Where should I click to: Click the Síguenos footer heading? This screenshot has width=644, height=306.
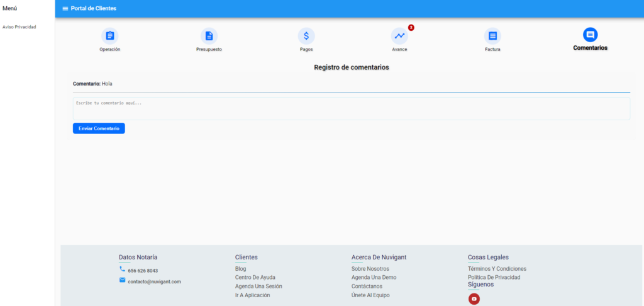(x=481, y=284)
